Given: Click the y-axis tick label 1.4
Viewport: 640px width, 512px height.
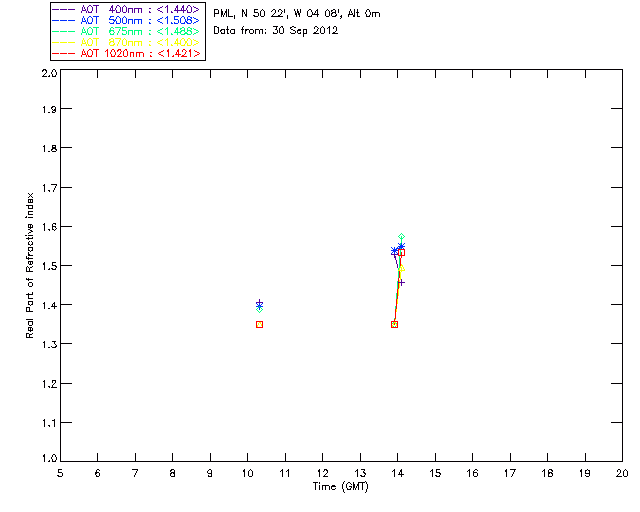Looking at the screenshot, I should (49, 305).
